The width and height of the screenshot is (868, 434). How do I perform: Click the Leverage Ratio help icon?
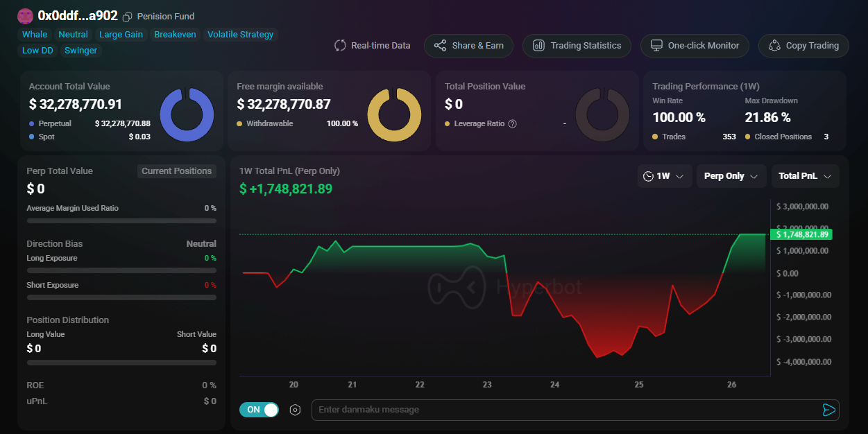513,124
